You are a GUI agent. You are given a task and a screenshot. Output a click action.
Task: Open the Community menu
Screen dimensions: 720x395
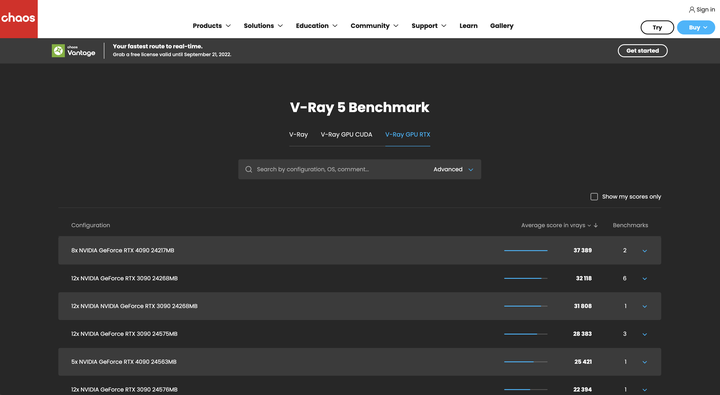coord(374,26)
